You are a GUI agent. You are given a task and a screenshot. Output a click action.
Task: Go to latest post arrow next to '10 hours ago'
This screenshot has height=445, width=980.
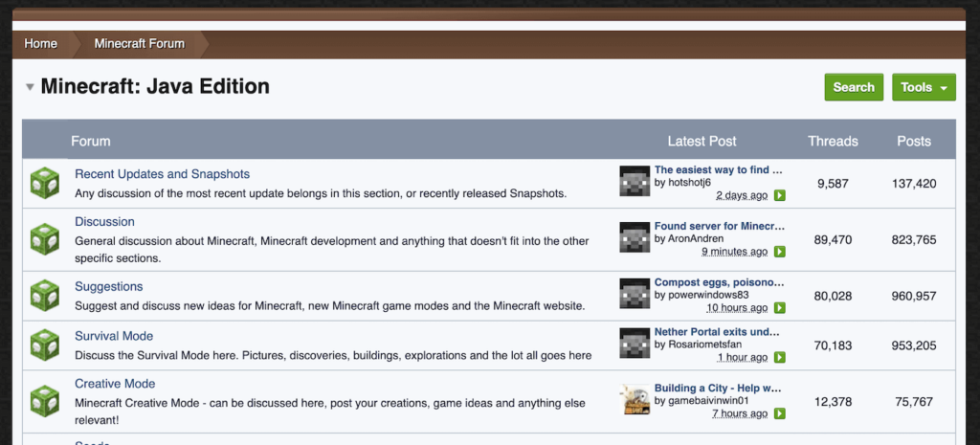[779, 308]
